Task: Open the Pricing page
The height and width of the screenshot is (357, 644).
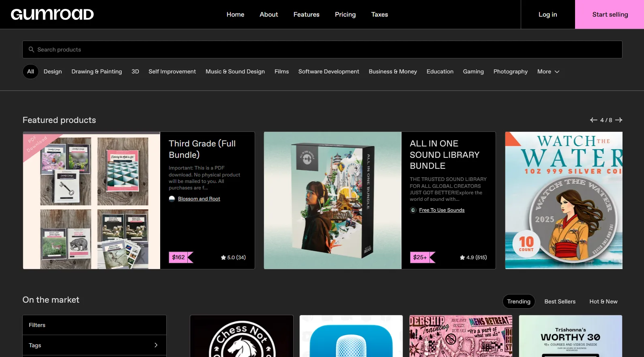Action: pos(345,15)
